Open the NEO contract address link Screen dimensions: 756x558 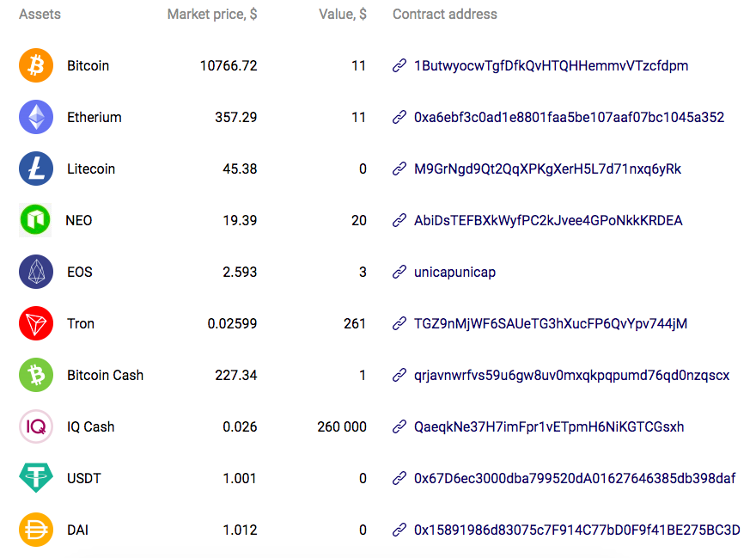(548, 220)
